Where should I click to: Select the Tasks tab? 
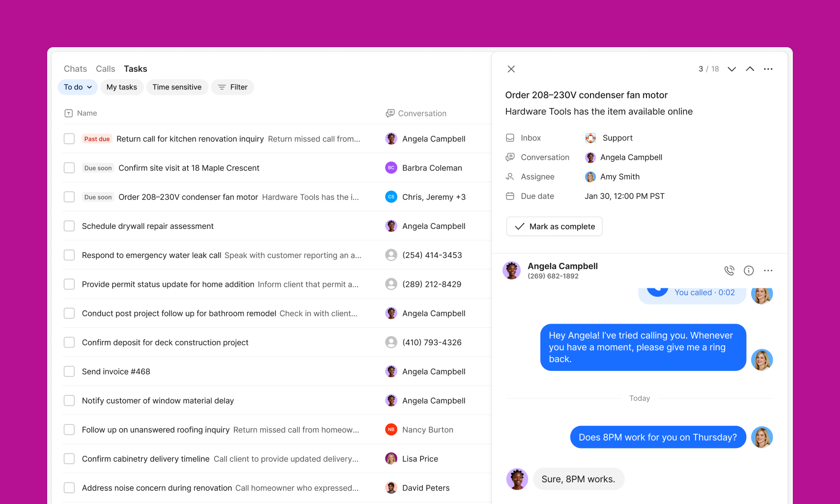pyautogui.click(x=136, y=69)
